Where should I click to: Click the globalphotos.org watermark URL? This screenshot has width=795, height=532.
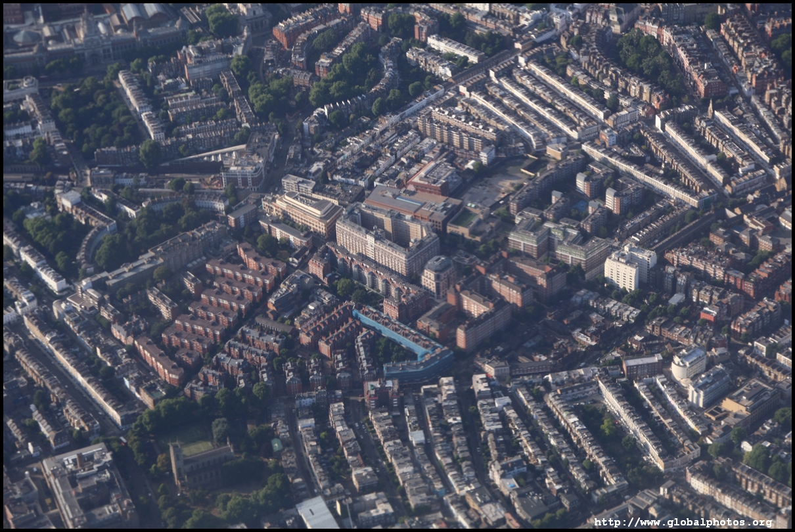click(x=683, y=523)
